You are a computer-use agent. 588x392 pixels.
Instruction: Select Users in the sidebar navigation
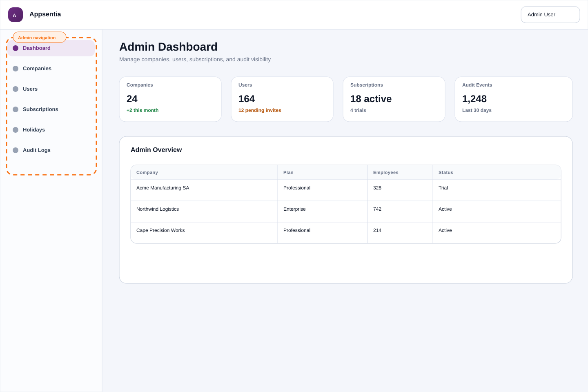click(x=51, y=89)
